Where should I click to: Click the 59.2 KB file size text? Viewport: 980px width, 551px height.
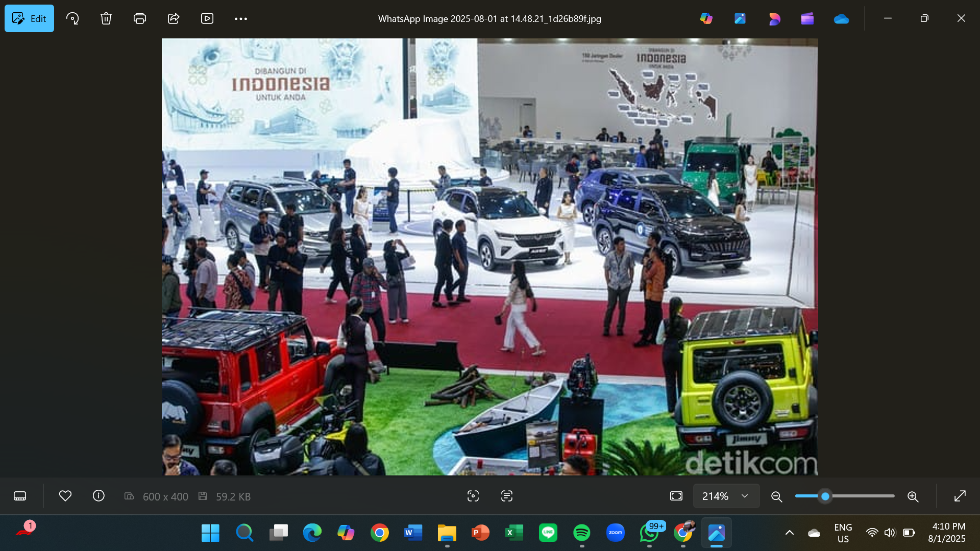[233, 496]
